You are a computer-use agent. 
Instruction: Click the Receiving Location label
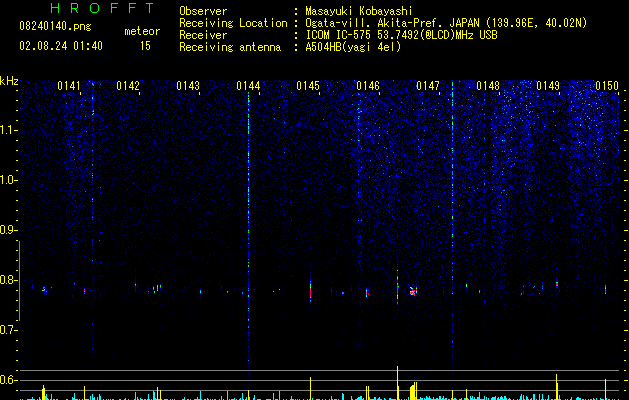(x=233, y=23)
